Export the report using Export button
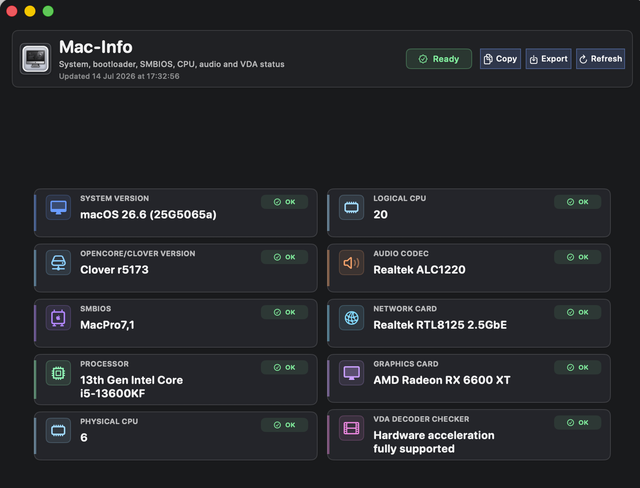The height and width of the screenshot is (488, 640). pyautogui.click(x=549, y=59)
